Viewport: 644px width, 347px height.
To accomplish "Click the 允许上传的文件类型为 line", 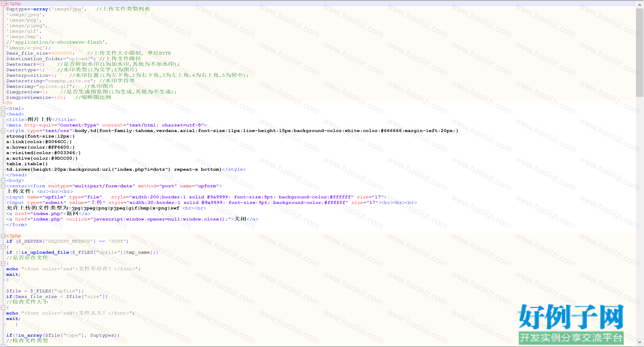I will point(106,208).
